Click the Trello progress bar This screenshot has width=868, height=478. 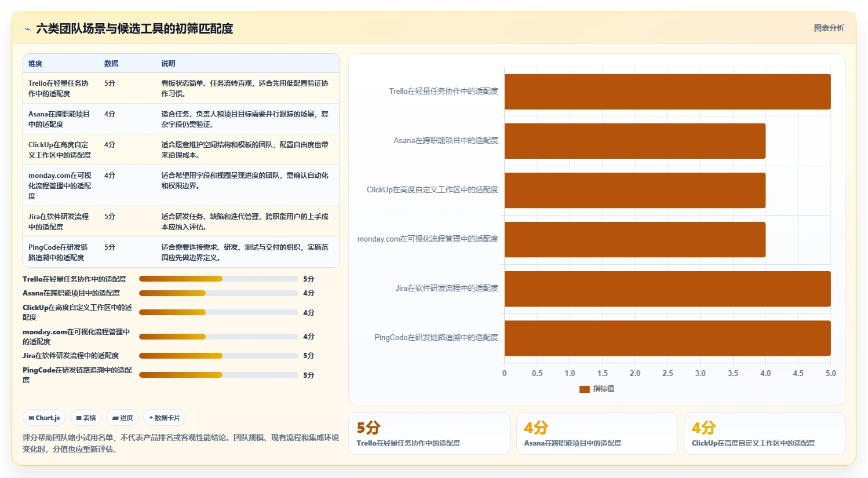[x=218, y=279]
